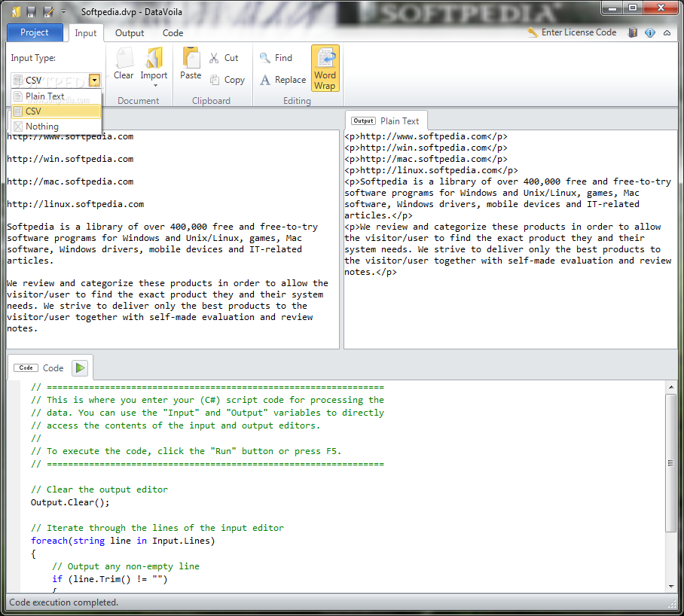Click 'Code execution completed.' status text
The height and width of the screenshot is (616, 684).
64,602
